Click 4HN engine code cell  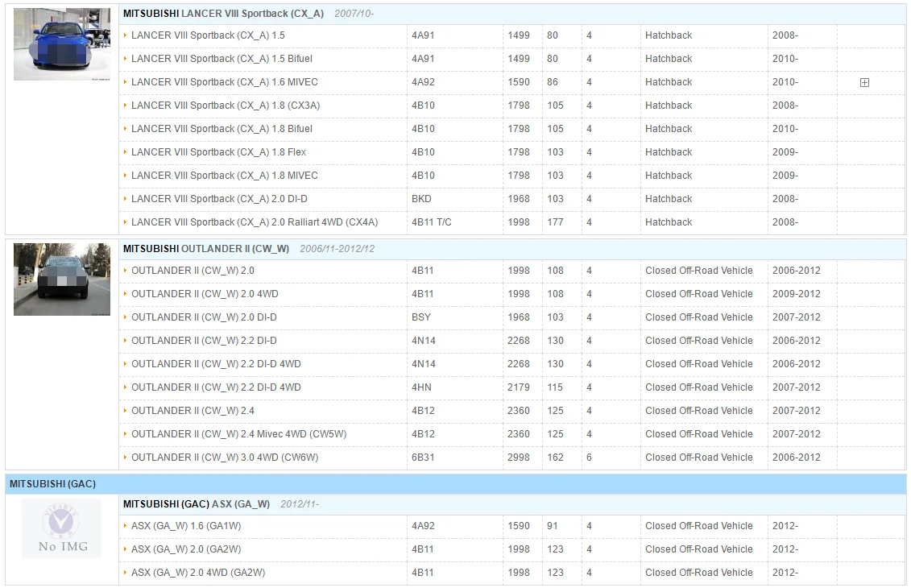click(x=421, y=387)
